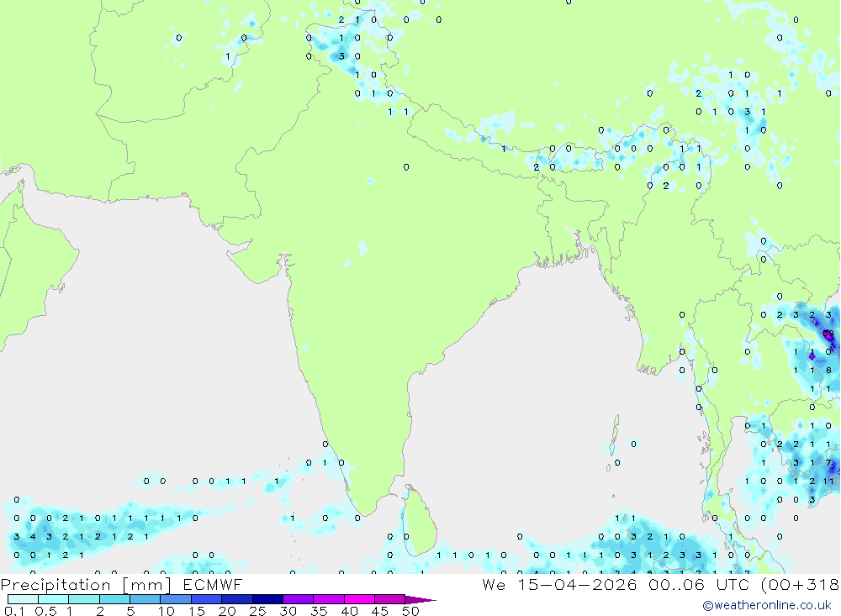The width and height of the screenshot is (841, 616).
Task: Click the date '15-04-2026' in the caption
Action: point(577,584)
